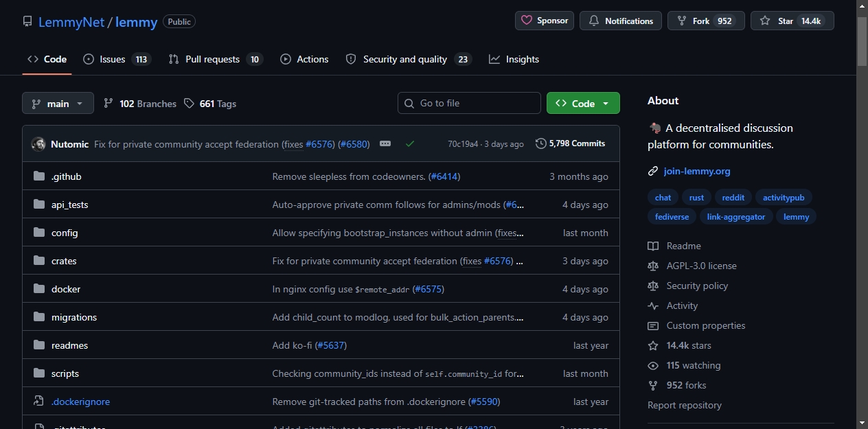Click folder icon beside docker
868x429 pixels.
(x=38, y=289)
